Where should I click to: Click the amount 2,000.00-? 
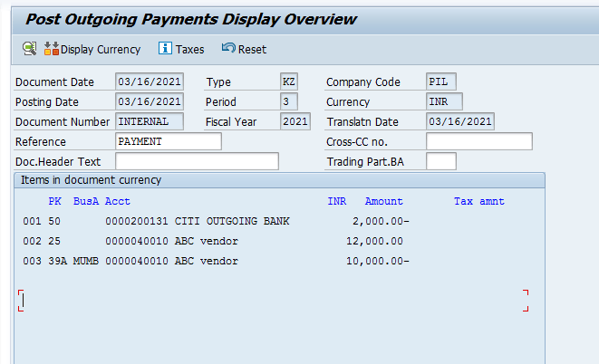point(381,221)
